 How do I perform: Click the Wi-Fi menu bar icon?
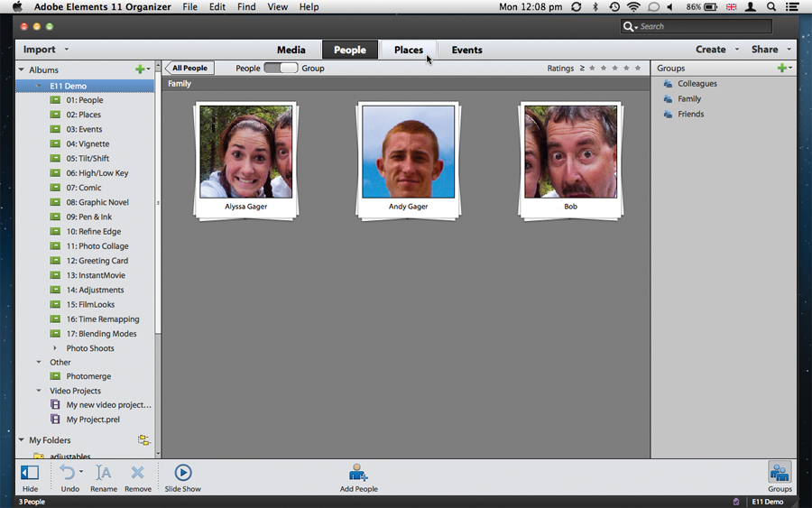(x=633, y=6)
